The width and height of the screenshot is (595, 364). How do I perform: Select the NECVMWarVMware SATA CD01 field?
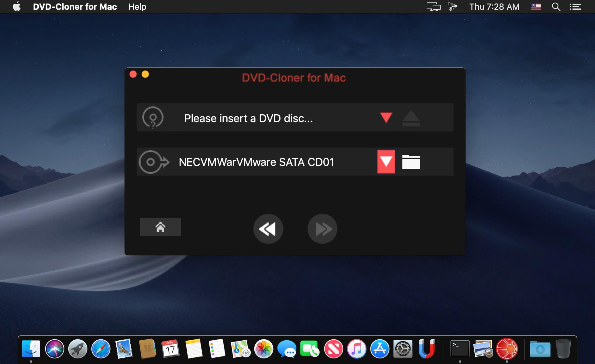point(256,162)
